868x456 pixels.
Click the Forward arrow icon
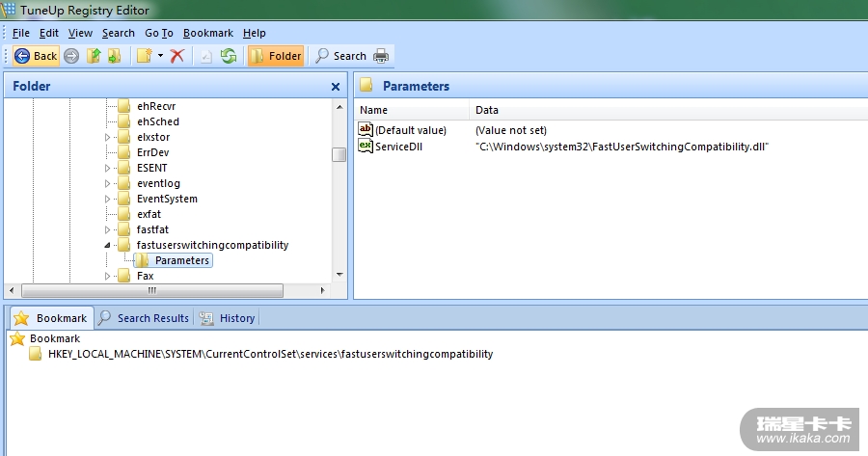pyautogui.click(x=71, y=56)
